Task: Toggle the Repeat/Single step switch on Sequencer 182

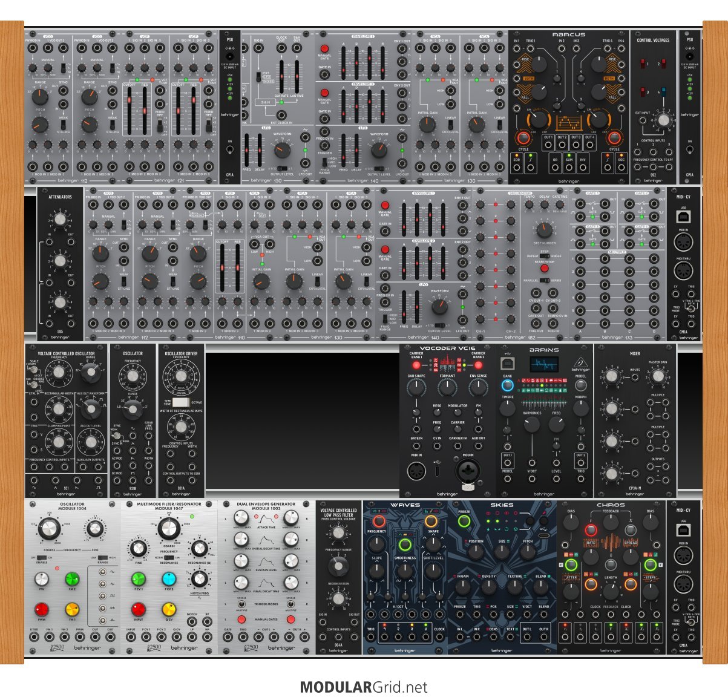Action: pos(544,256)
